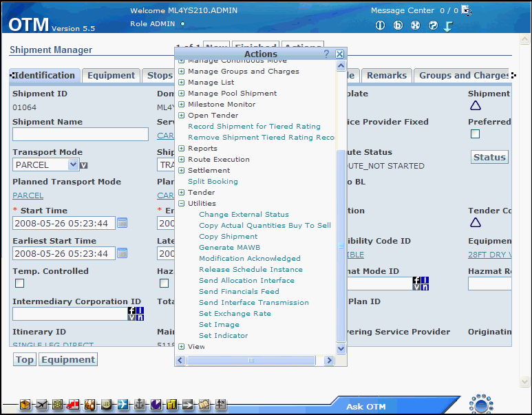Click the Actions dialog horizontal scrollbar thumb
Image resolution: width=532 pixels, height=415 pixels.
tap(251, 361)
